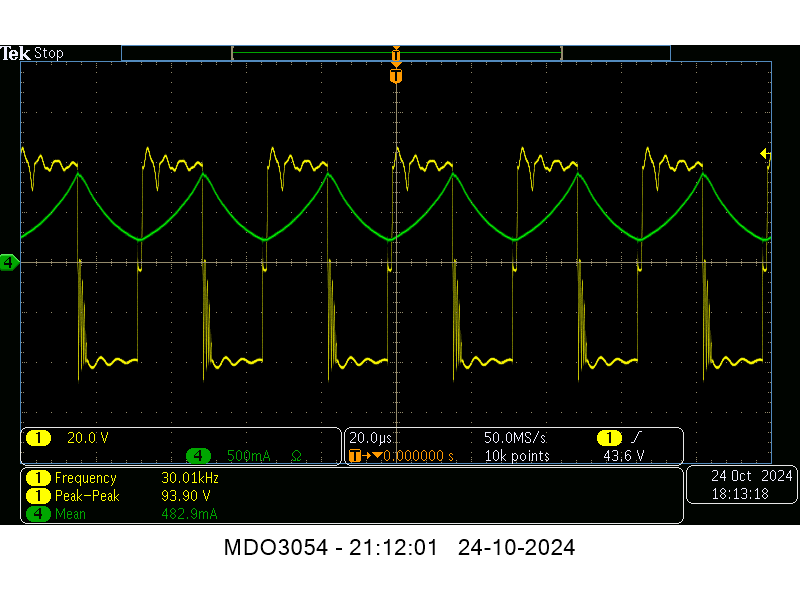
Task: Click the Stop acquisition status label
Action: [49, 53]
